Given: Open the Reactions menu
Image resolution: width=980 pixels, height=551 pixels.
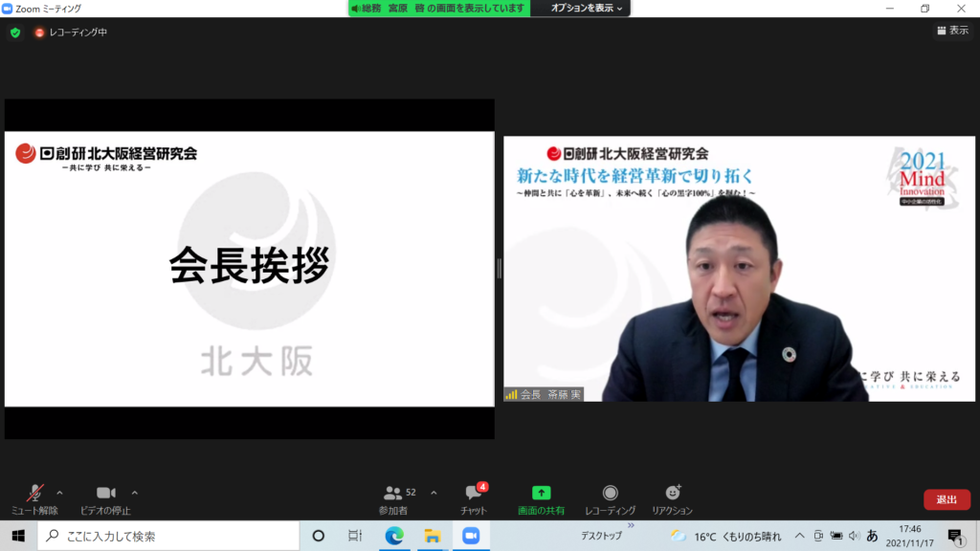Looking at the screenshot, I should (673, 499).
